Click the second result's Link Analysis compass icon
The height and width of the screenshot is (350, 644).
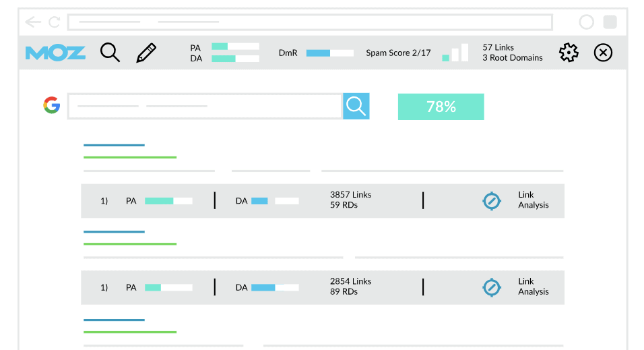click(492, 287)
